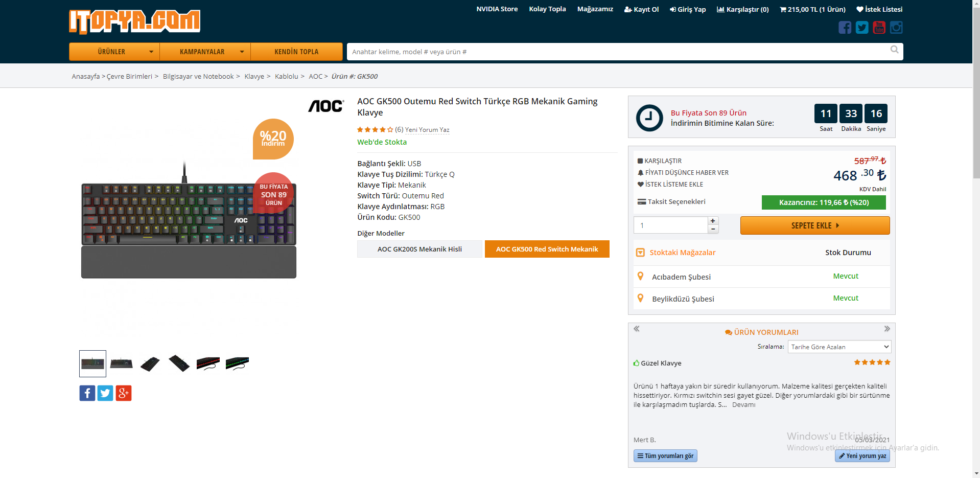Open Taksit Seçenekleri installment options

[671, 202]
